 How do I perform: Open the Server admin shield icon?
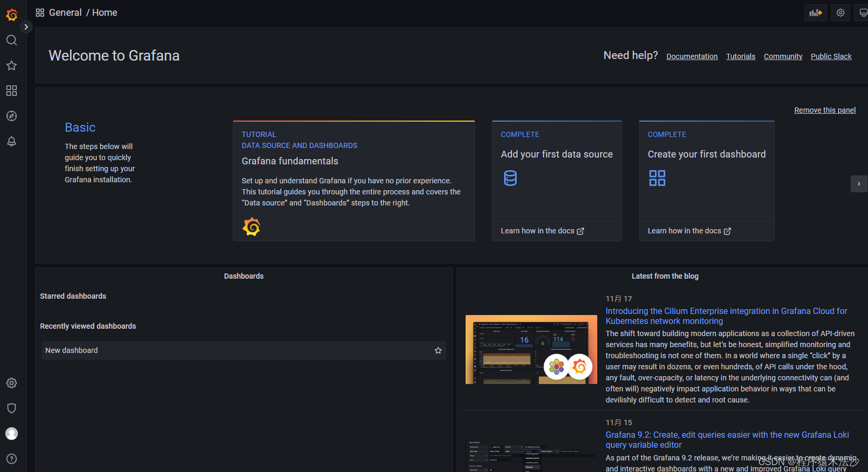[12, 408]
